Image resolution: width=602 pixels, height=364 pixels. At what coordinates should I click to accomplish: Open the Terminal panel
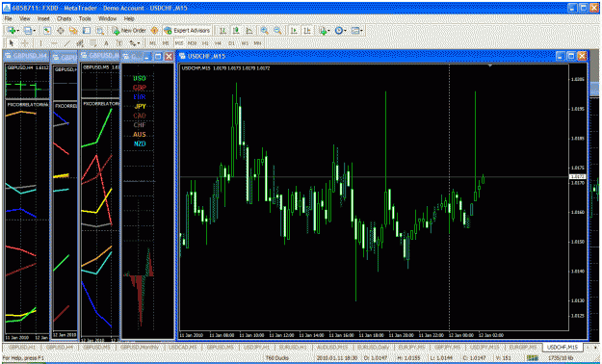tap(87, 31)
